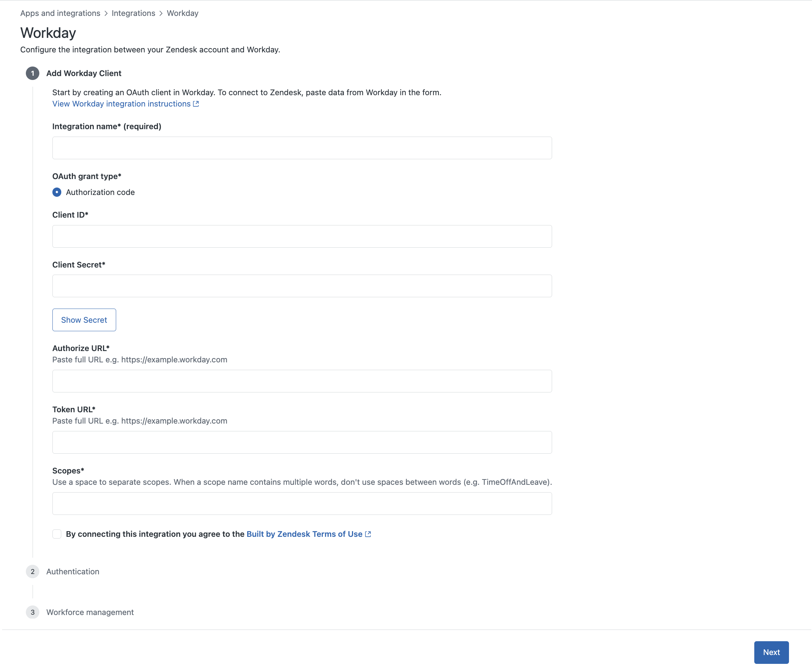Click external link icon beside Workday instructions
The image size is (812, 672).
click(196, 104)
